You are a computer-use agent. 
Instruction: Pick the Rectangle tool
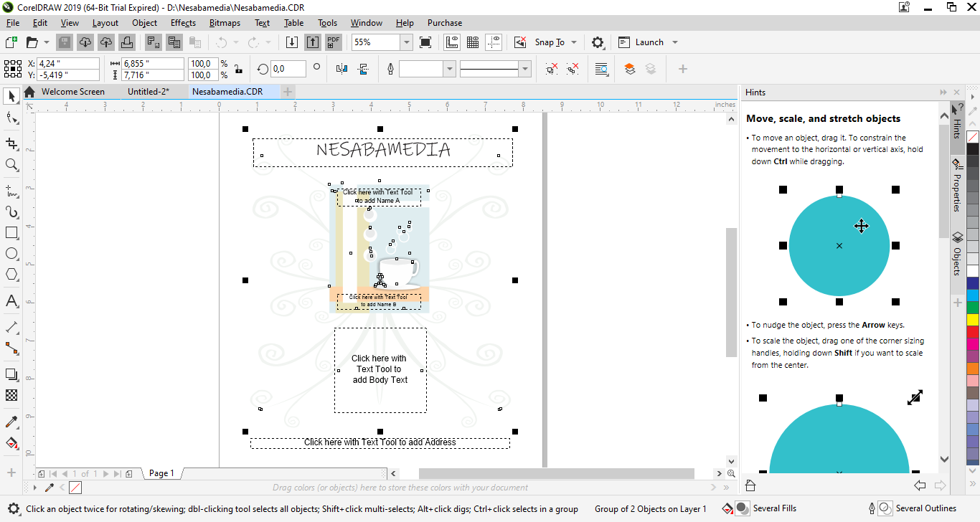click(x=11, y=233)
